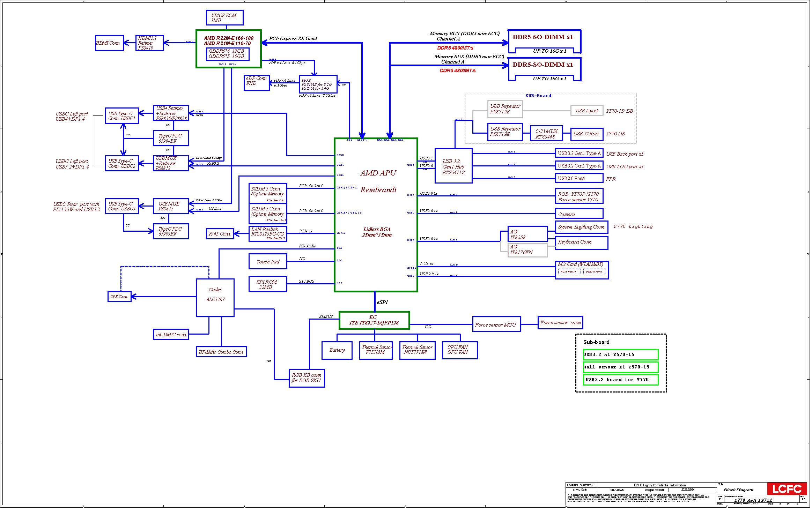Select the VBIOS ROM 1MB block
The image size is (812, 508).
(224, 18)
